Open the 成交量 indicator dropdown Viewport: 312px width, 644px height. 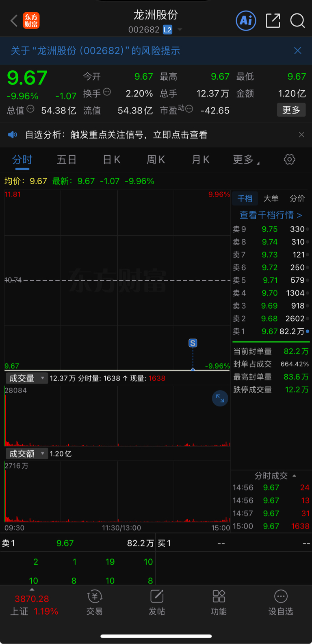[27, 378]
